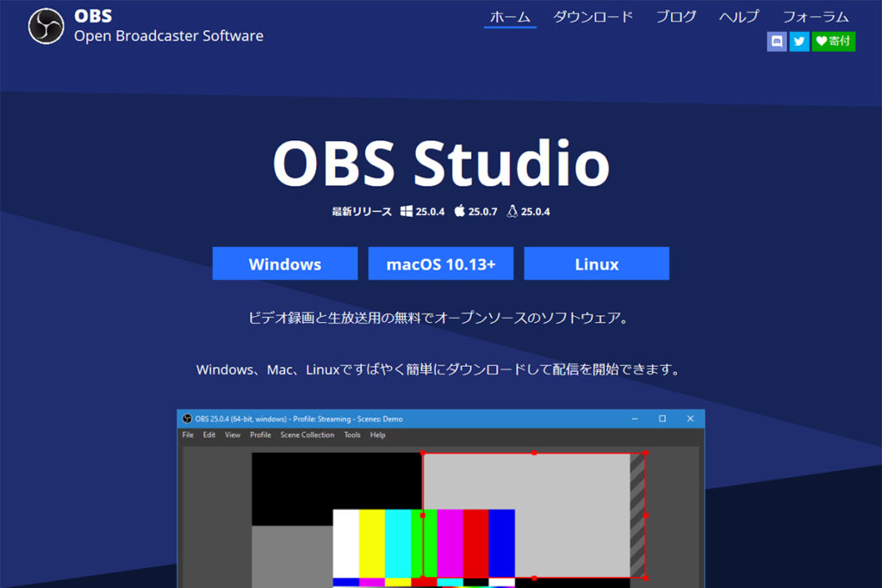Click the heart icon on the donate button

pyautogui.click(x=821, y=40)
